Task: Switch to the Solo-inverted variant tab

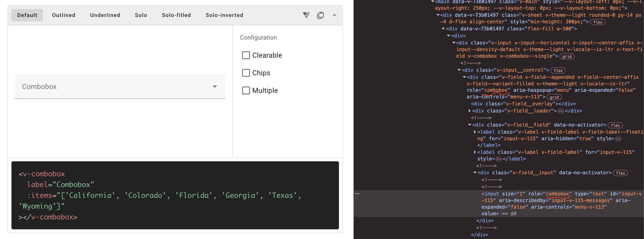Action: (x=224, y=15)
